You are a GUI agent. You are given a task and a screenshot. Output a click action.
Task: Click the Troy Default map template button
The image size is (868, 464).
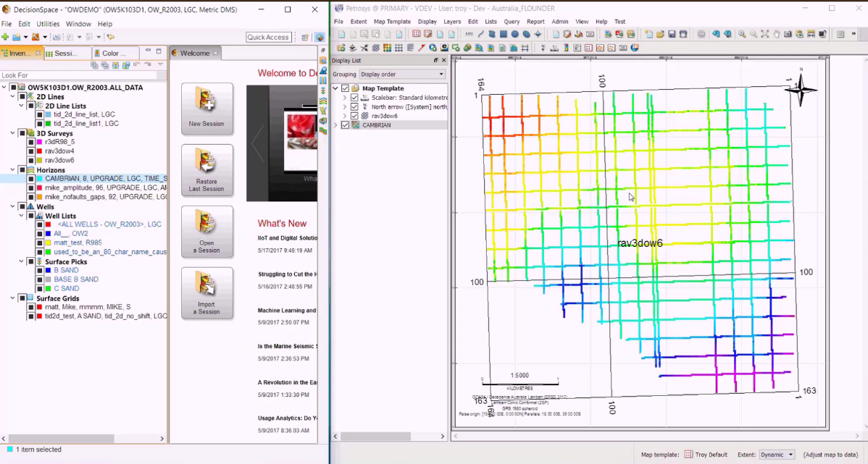point(706,455)
